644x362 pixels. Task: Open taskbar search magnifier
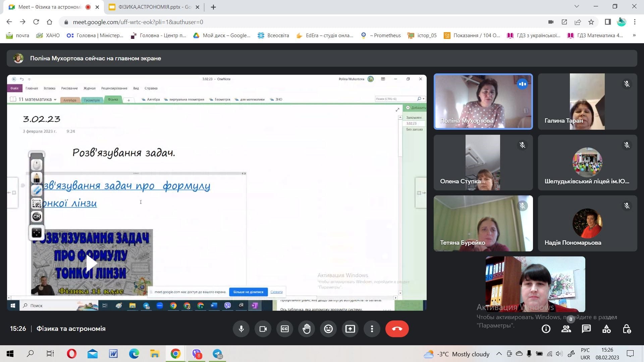30,354
